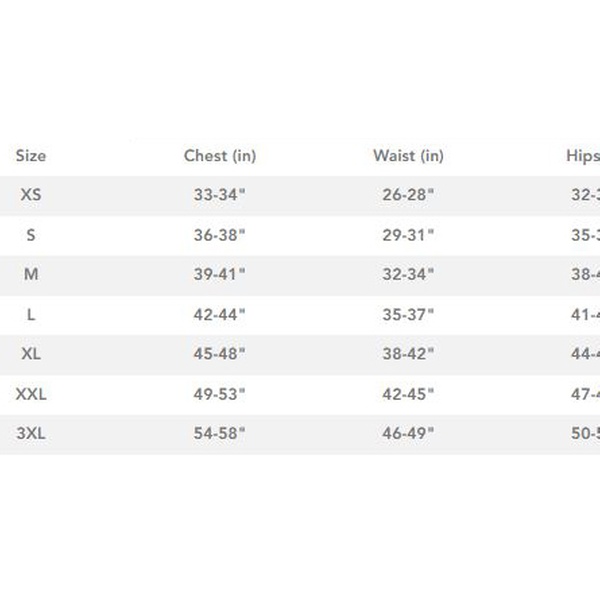Click waist measurement 46-49" cell
This screenshot has width=600, height=600.
coord(408,435)
